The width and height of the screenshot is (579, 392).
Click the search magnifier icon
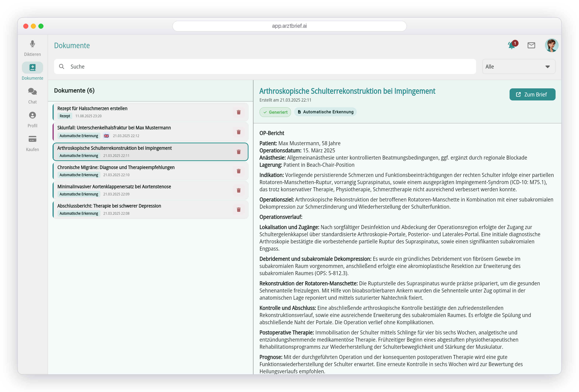(62, 66)
